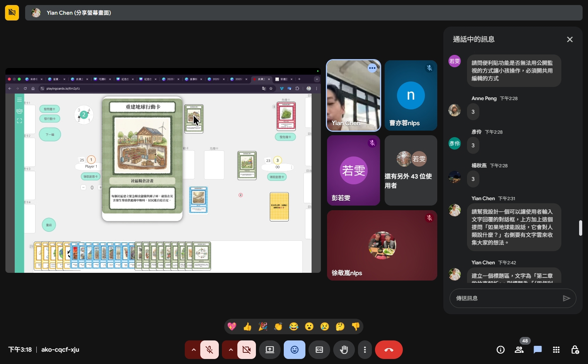Open more options menu
The width and height of the screenshot is (588, 364).
(365, 350)
